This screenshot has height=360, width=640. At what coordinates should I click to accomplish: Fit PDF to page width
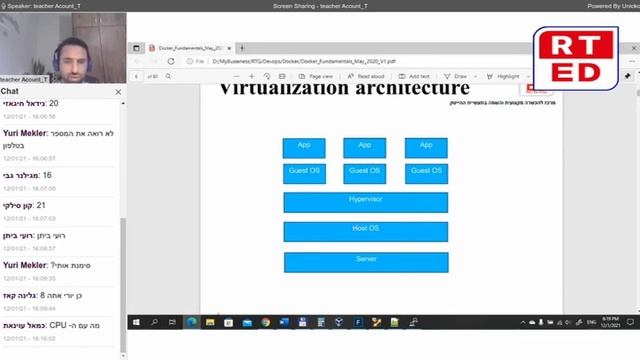tap(282, 76)
